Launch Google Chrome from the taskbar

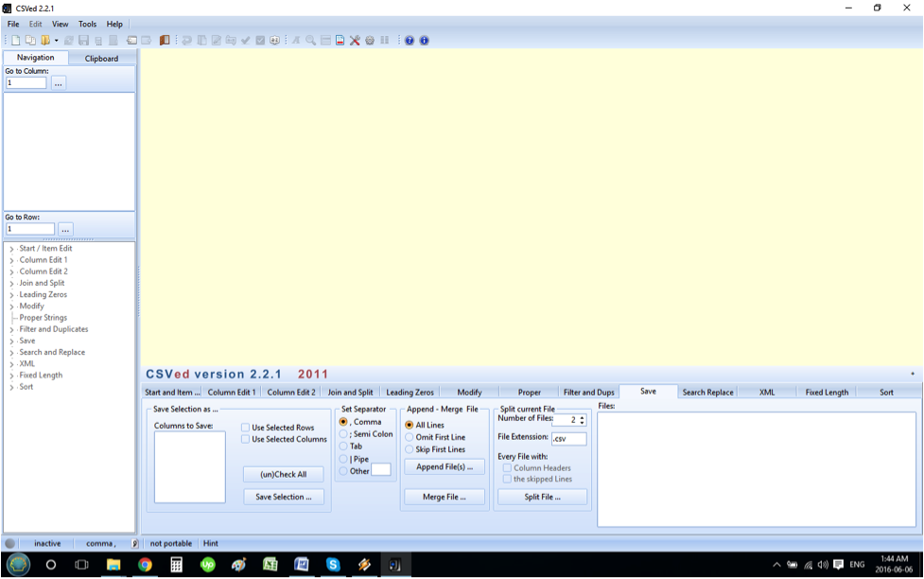pos(145,565)
